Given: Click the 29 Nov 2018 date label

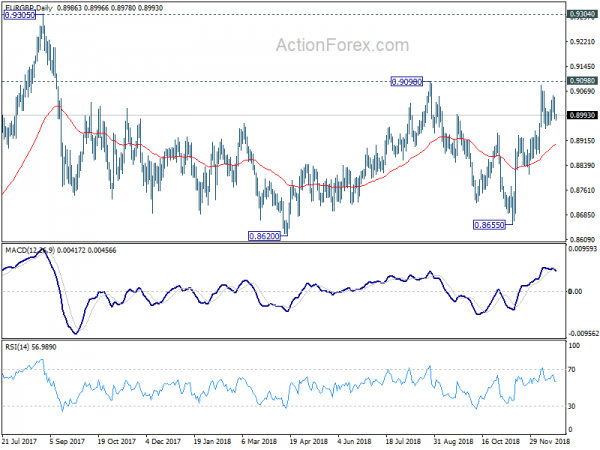Looking at the screenshot, I should (x=549, y=441).
